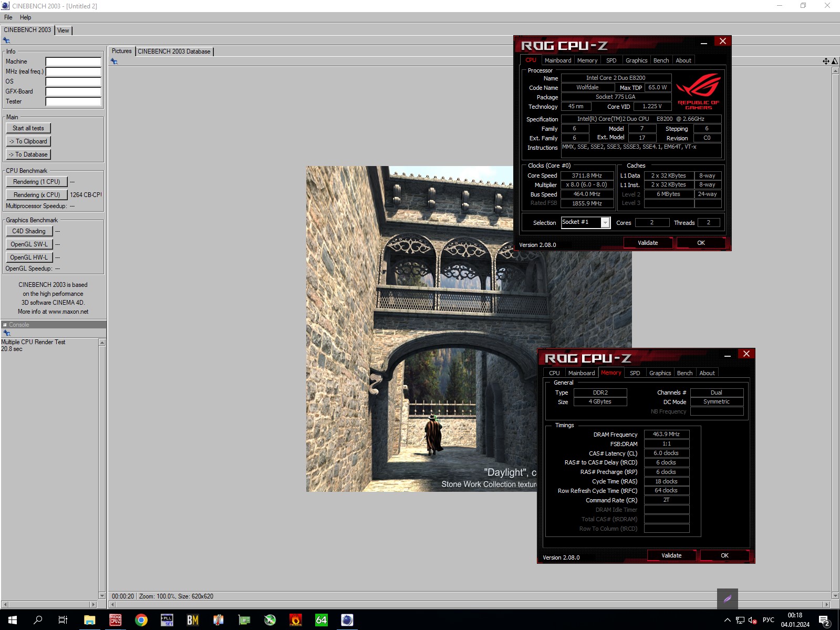Click Validate in the upper CPU-Z window
The width and height of the screenshot is (840, 630).
648,243
